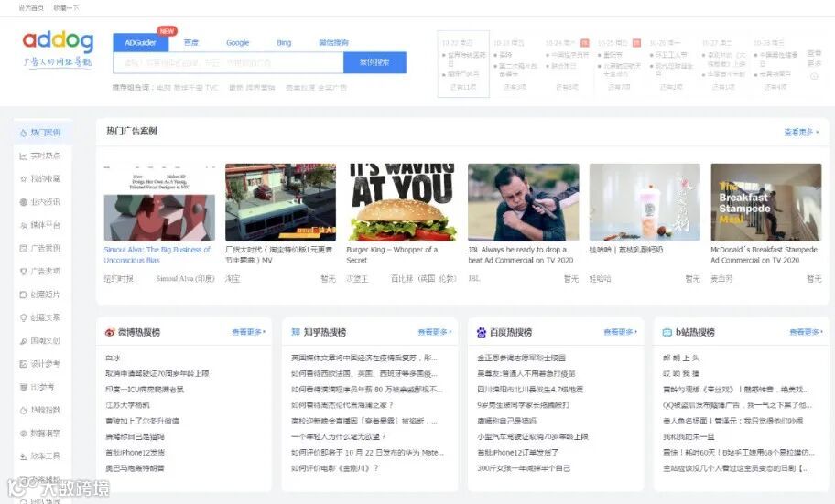835x504 pixels.
Task: Expand 查看更多 on 微博热搜榜 panel
Action: tap(248, 332)
